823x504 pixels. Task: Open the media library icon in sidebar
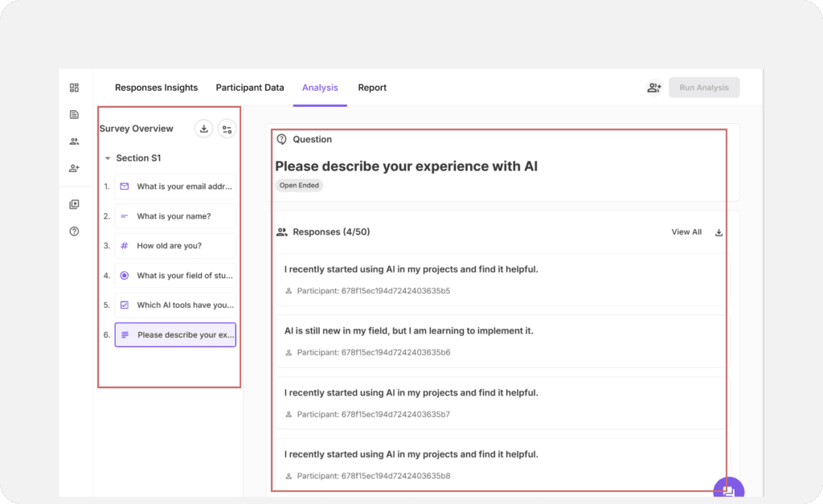click(x=74, y=204)
